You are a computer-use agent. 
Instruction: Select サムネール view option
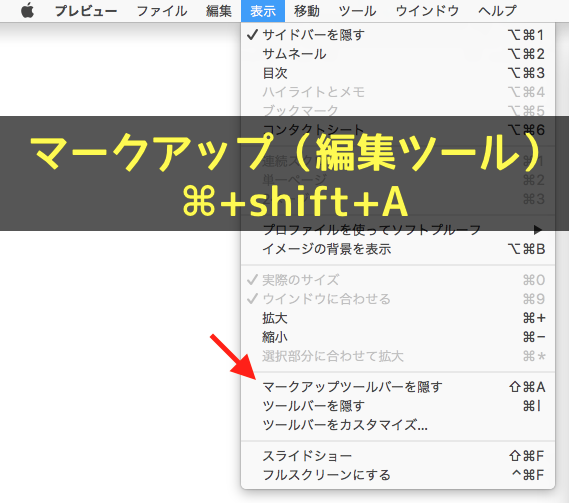click(x=398, y=54)
